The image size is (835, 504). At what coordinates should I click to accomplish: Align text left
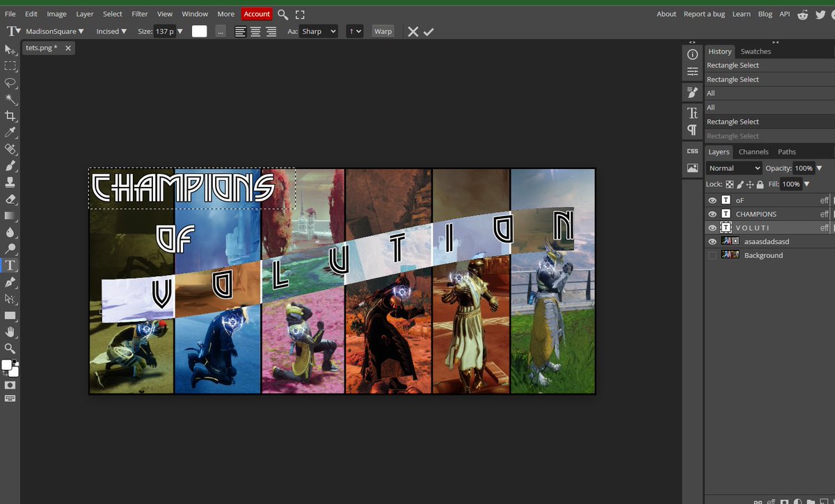click(x=240, y=31)
